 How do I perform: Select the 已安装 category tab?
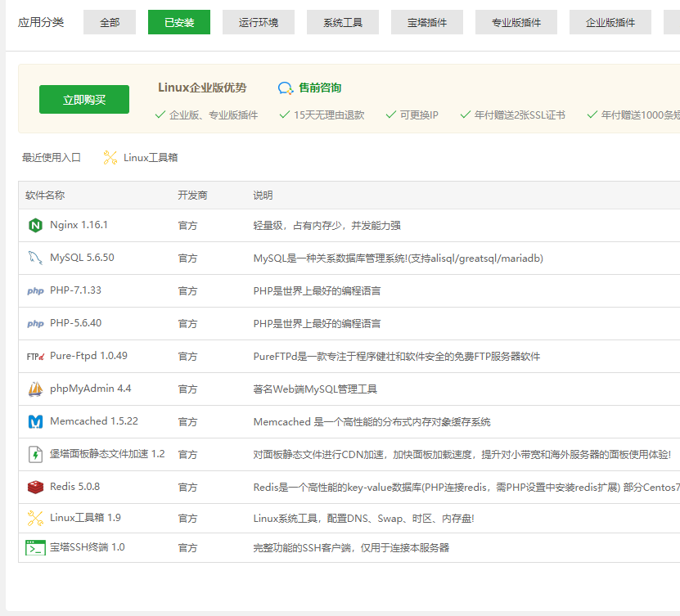tap(178, 22)
